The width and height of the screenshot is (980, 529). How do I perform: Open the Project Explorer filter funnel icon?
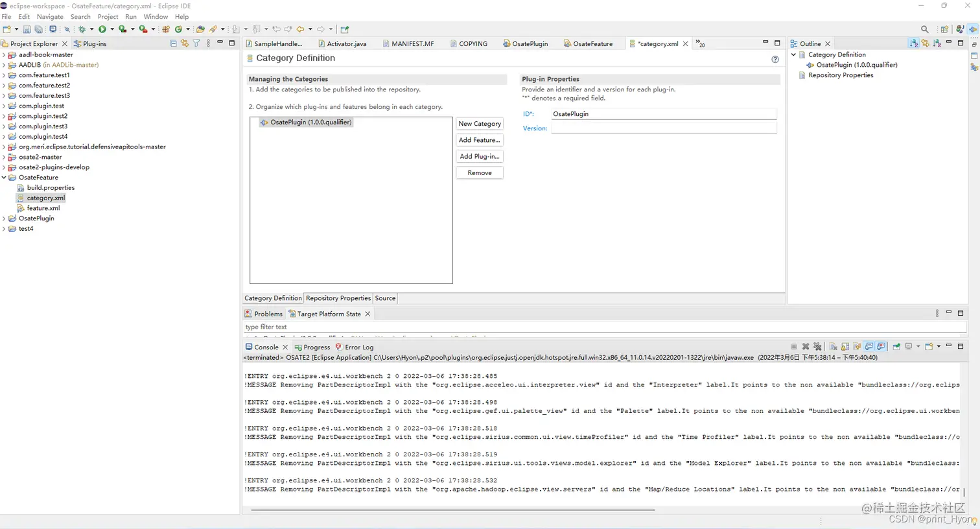pyautogui.click(x=196, y=43)
